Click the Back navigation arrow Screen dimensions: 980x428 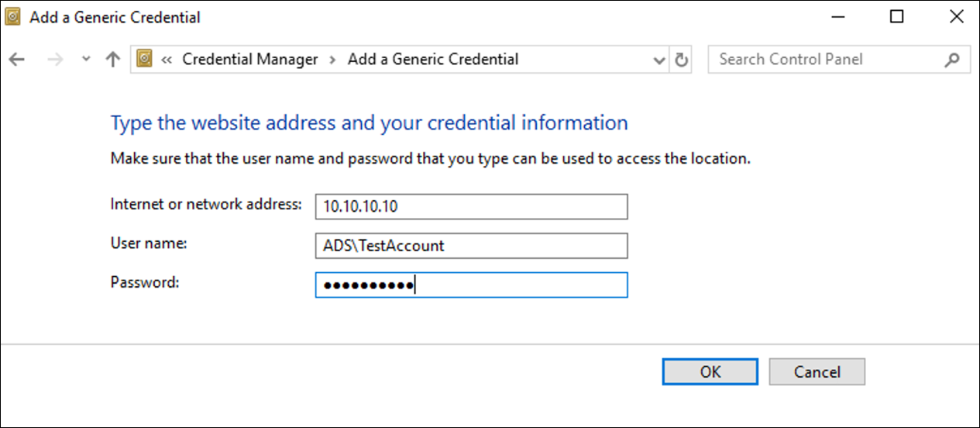[x=17, y=60]
